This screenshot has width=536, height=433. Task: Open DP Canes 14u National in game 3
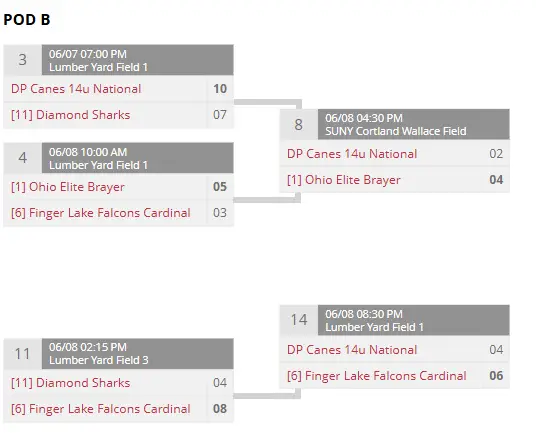coord(76,89)
